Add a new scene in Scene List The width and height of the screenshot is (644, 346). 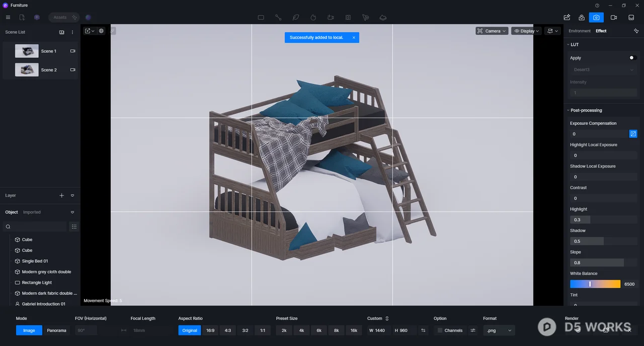pyautogui.click(x=62, y=32)
